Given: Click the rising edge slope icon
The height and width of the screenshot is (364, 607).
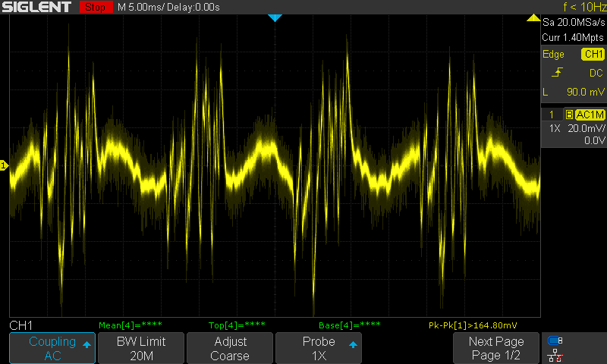Looking at the screenshot, I should (x=557, y=72).
